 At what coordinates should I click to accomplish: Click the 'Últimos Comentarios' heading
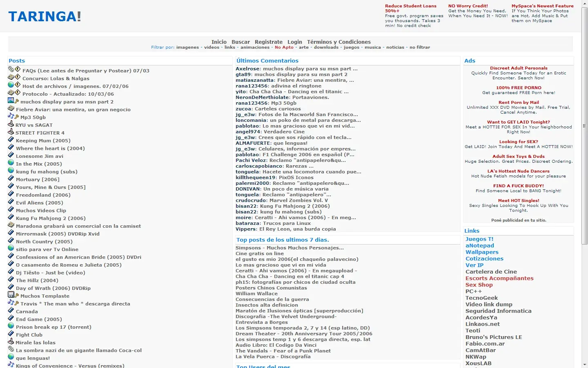pyautogui.click(x=267, y=61)
